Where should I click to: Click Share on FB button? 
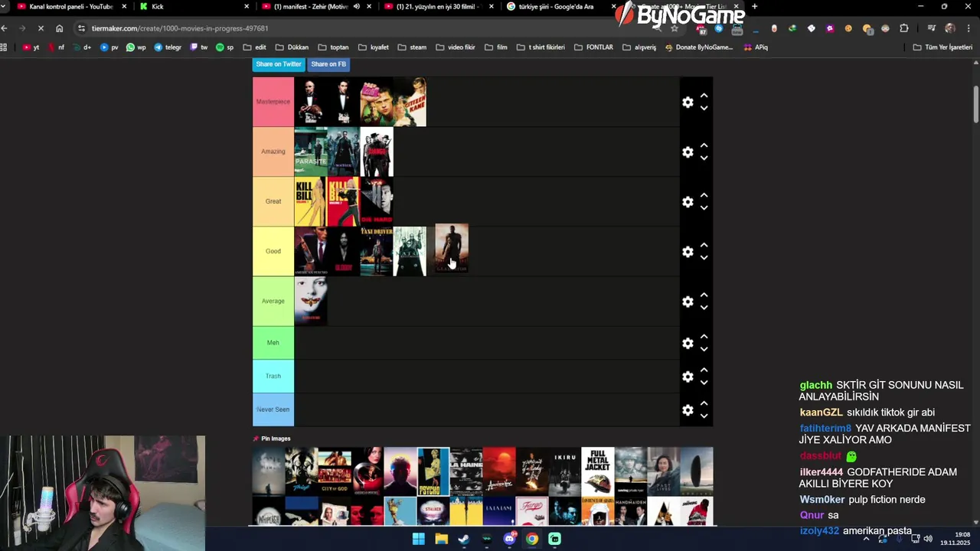click(328, 64)
